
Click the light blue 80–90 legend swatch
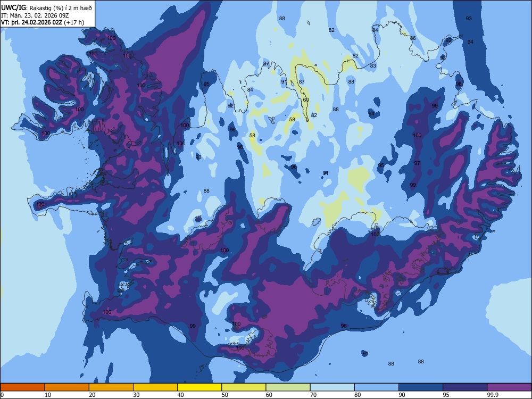[377, 387]
